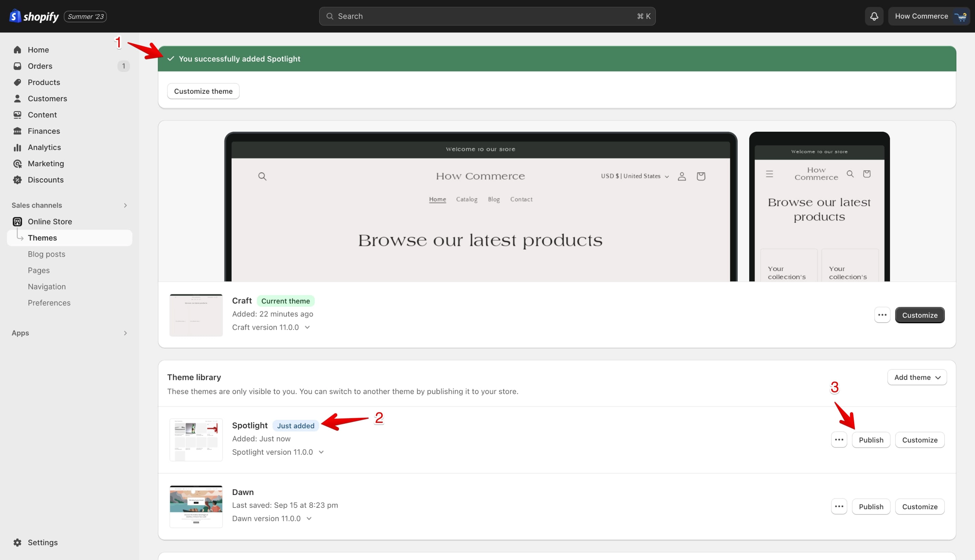This screenshot has width=975, height=560.
Task: Click the Content icon in sidebar
Action: 17,115
